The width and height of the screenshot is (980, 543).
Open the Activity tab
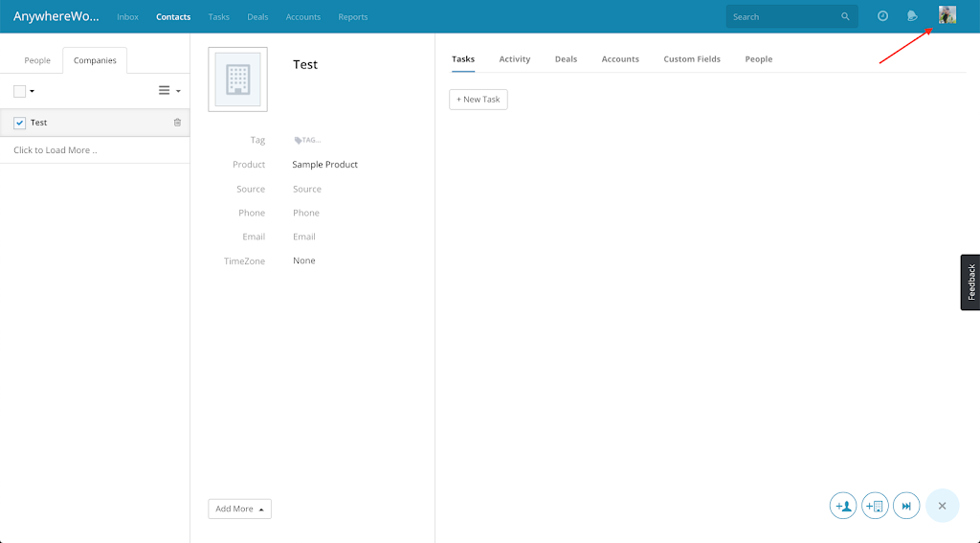514,59
